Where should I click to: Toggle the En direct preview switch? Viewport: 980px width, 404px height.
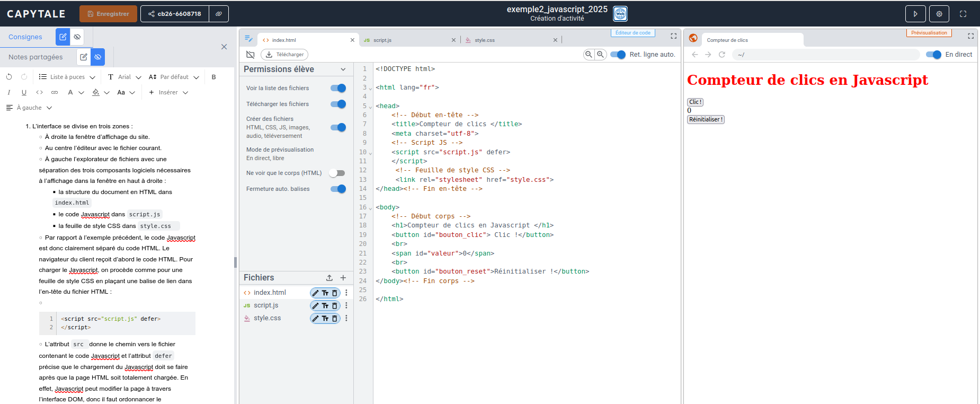933,55
